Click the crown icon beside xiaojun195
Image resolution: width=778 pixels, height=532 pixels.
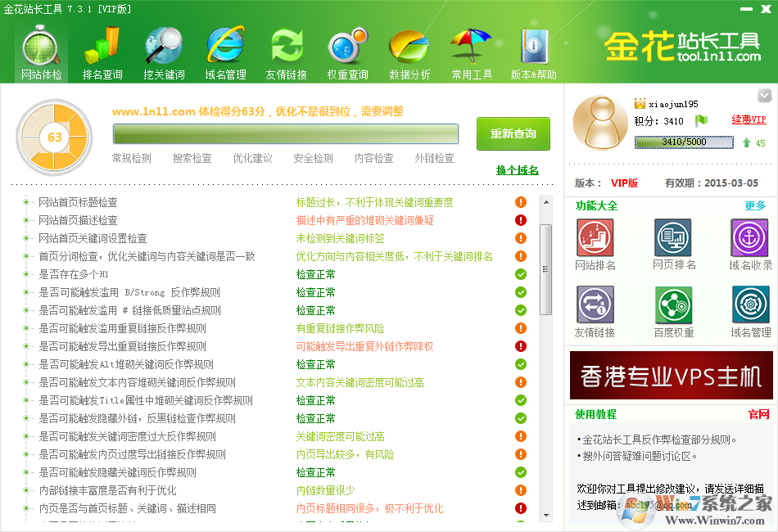640,104
